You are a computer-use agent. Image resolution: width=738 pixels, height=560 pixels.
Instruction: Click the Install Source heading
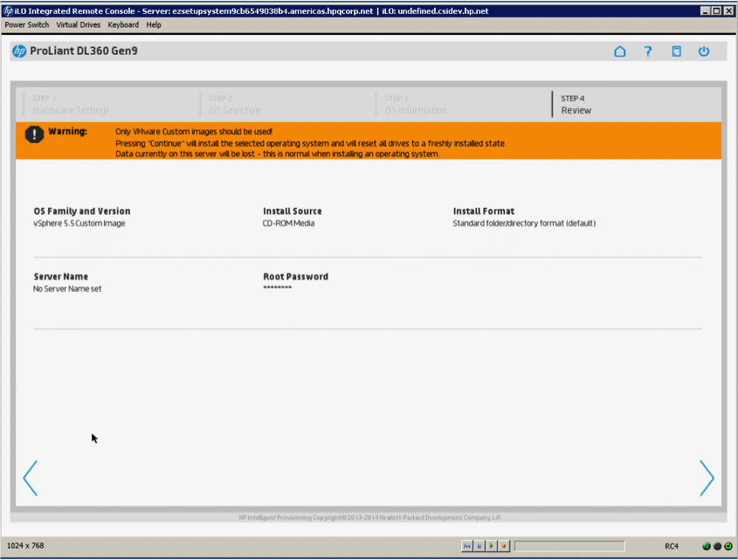(293, 211)
